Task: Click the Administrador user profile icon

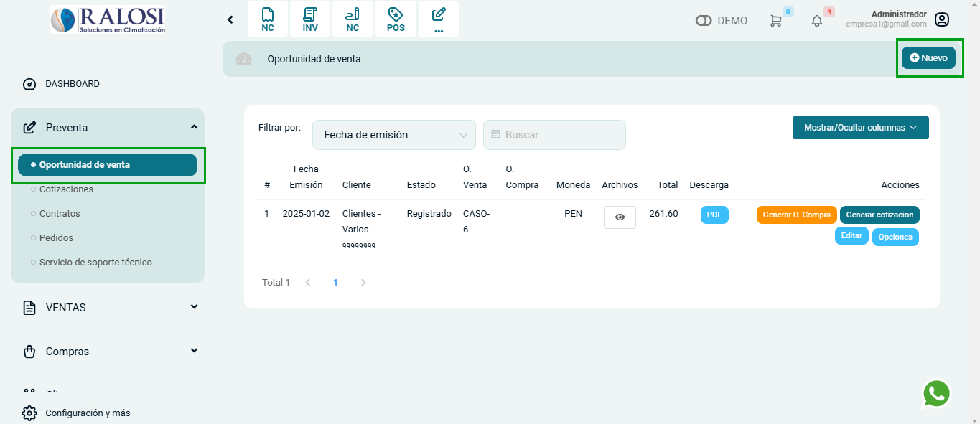Action: tap(941, 19)
